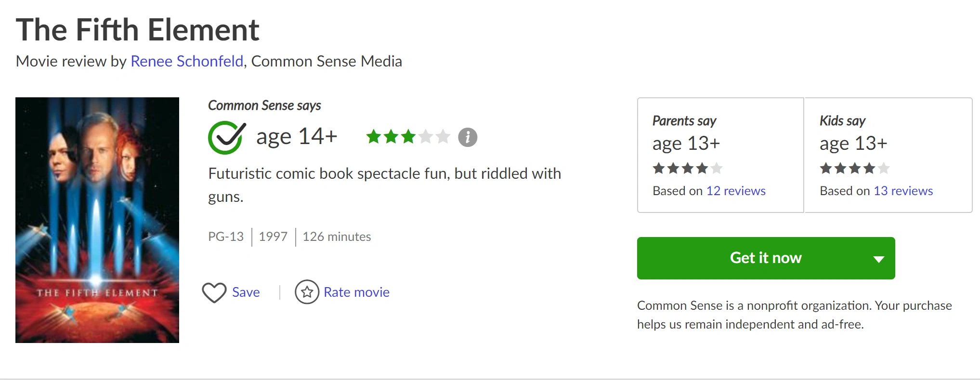
Task: Click the Kids say star rating
Action: [x=855, y=168]
